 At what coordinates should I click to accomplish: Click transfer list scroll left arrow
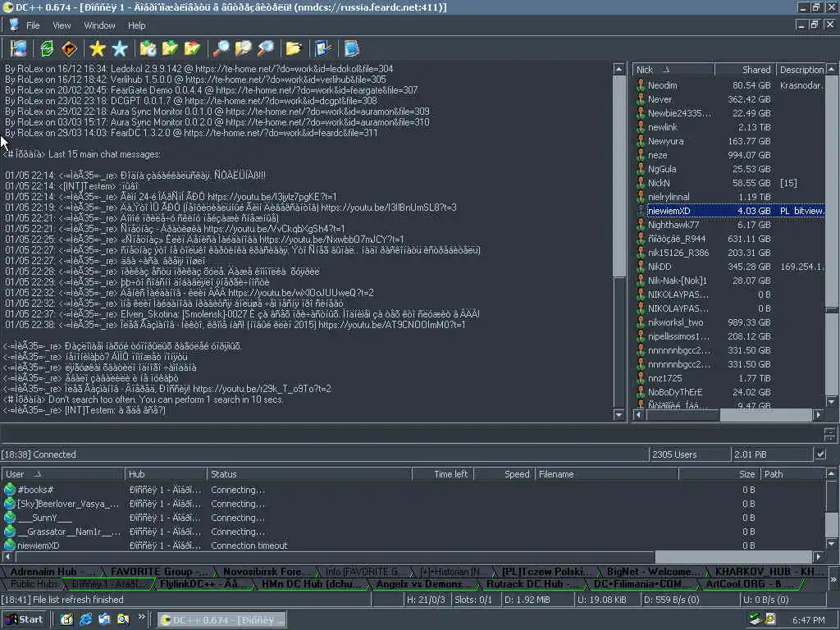(x=7, y=557)
